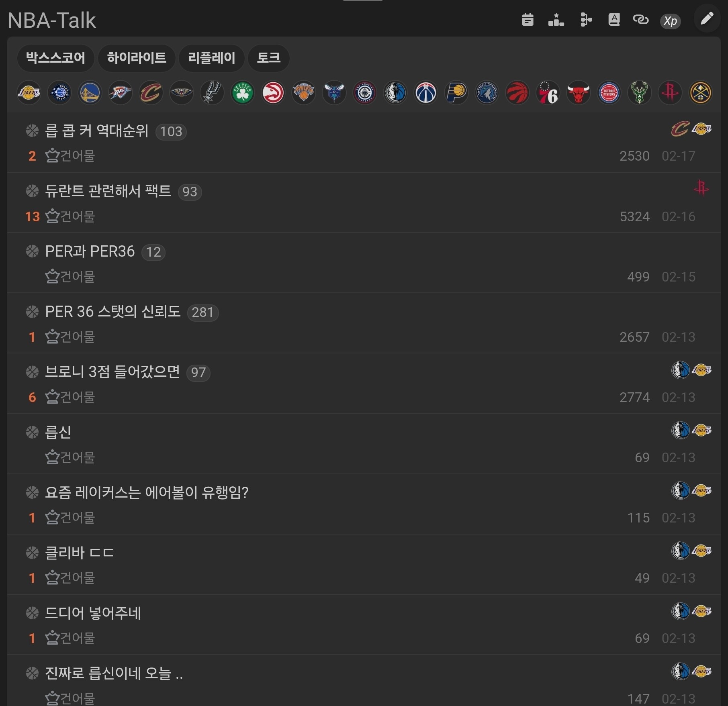Switch to the 토크 tab
Viewport: 728px width, 706px height.
tap(269, 58)
